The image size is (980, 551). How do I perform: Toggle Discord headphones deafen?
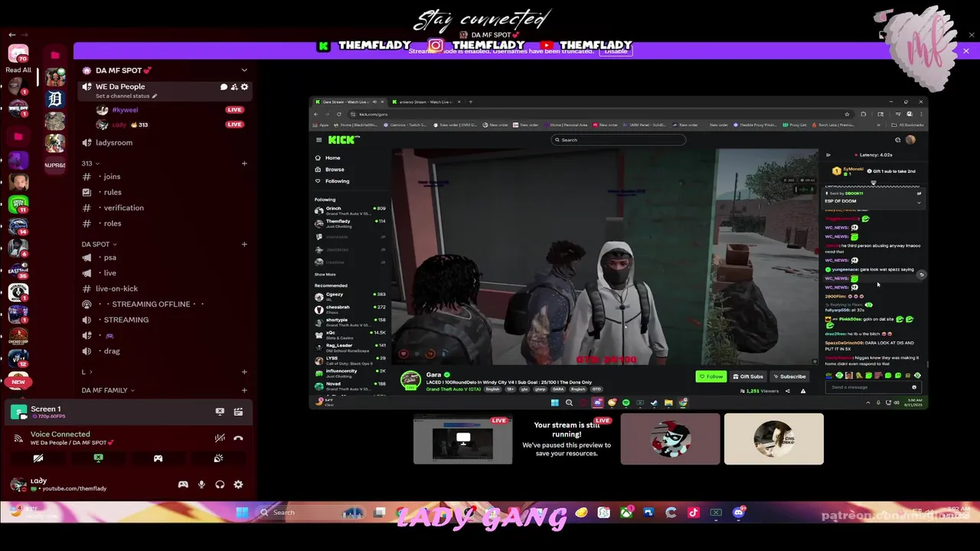(x=220, y=484)
